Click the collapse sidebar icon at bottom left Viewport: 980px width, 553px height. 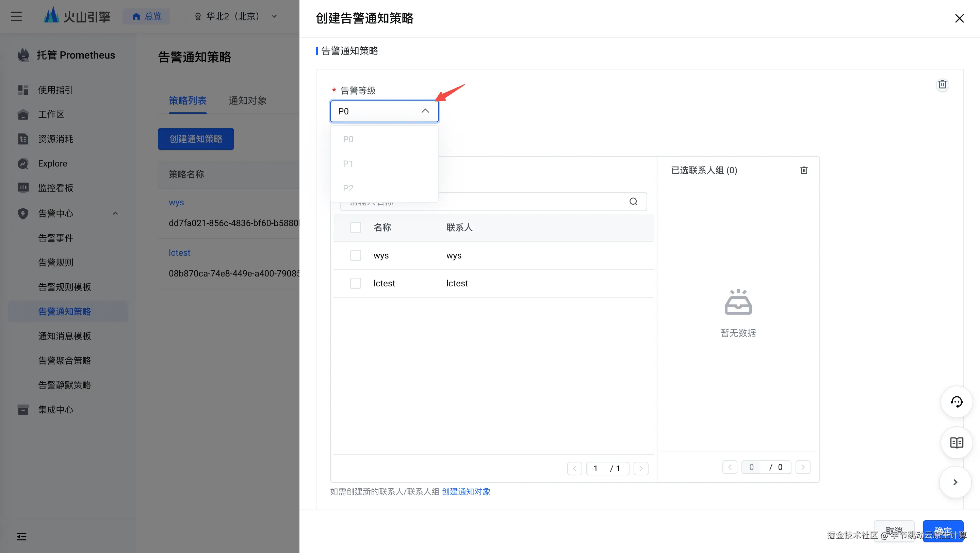click(x=22, y=537)
